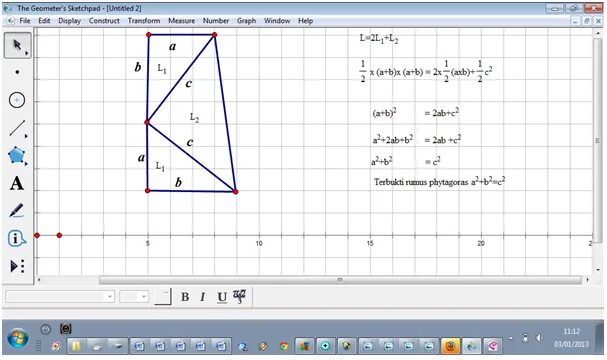Open the font size dropdown
Viewport: 607px width, 360px height.
coord(134,297)
